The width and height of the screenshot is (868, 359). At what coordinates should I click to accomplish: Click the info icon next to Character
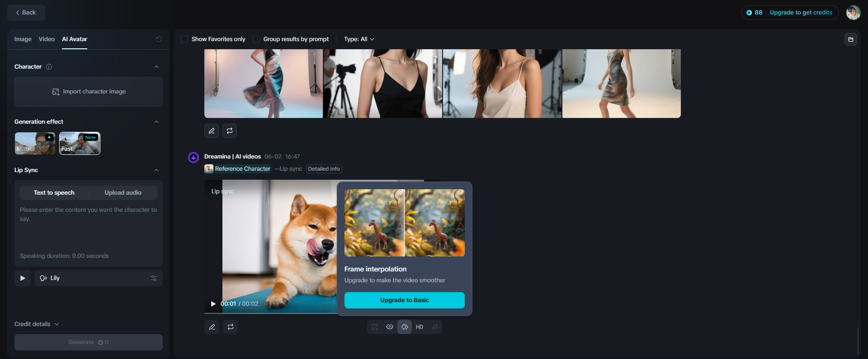click(49, 67)
